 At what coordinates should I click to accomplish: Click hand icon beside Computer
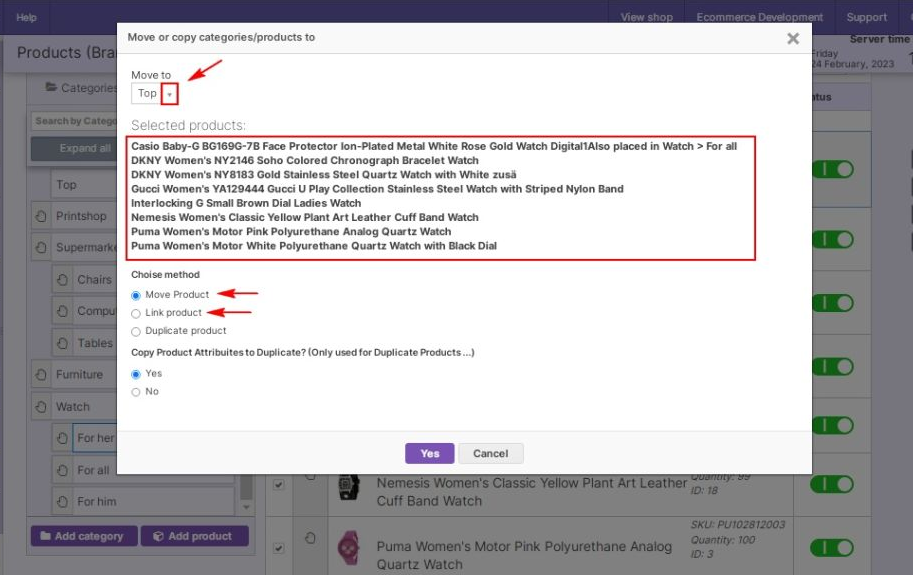tap(62, 311)
